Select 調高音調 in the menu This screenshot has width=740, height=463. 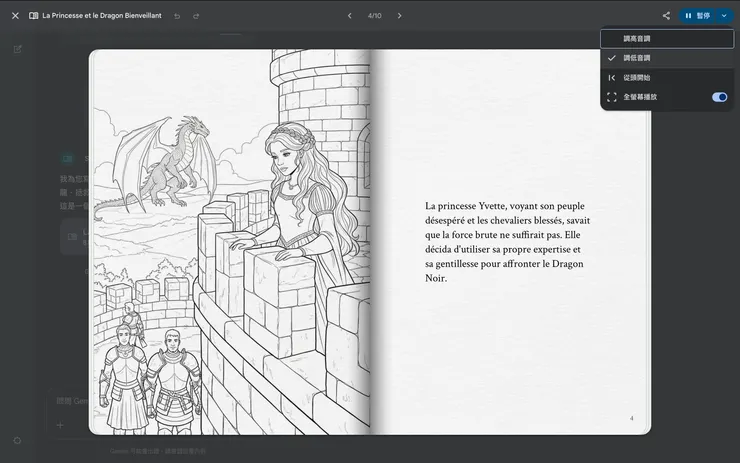point(667,39)
